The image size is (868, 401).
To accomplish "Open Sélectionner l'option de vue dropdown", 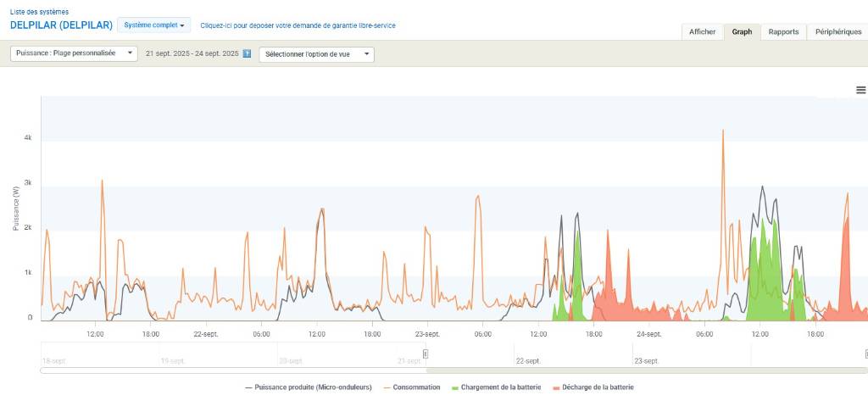I will 316,54.
